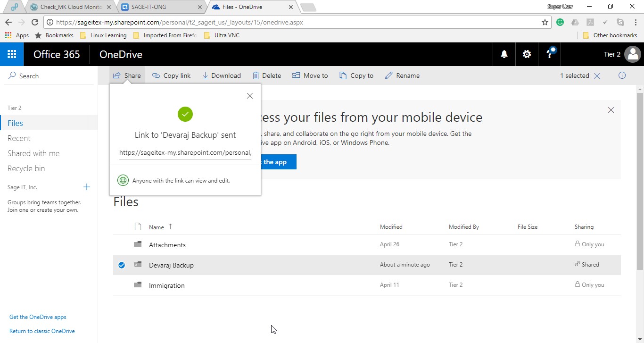Open the notifications bell

click(x=504, y=54)
